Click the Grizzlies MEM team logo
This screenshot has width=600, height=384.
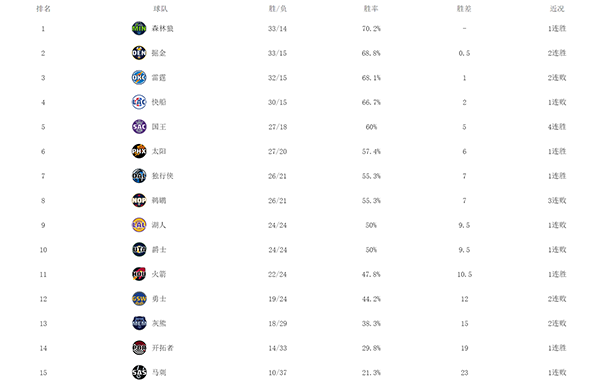coord(139,323)
